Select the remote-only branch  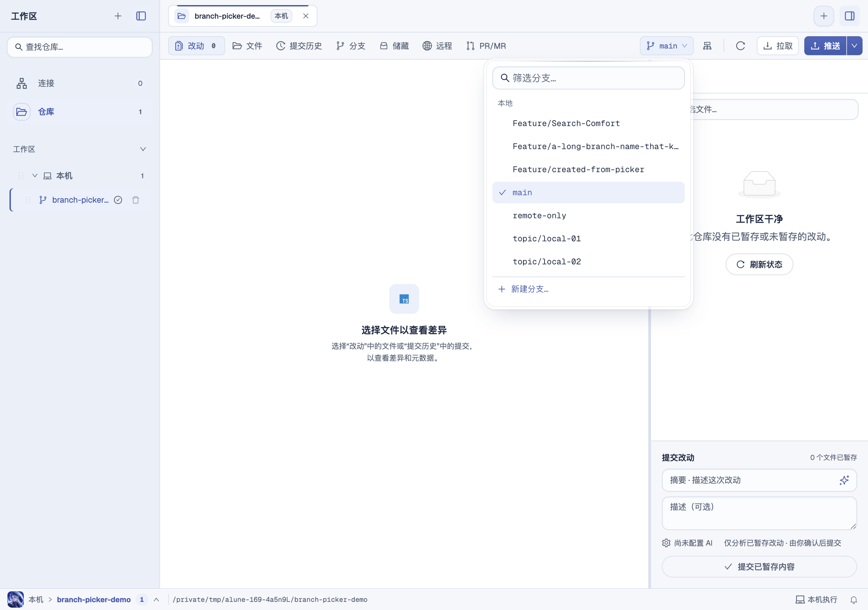pos(588,216)
